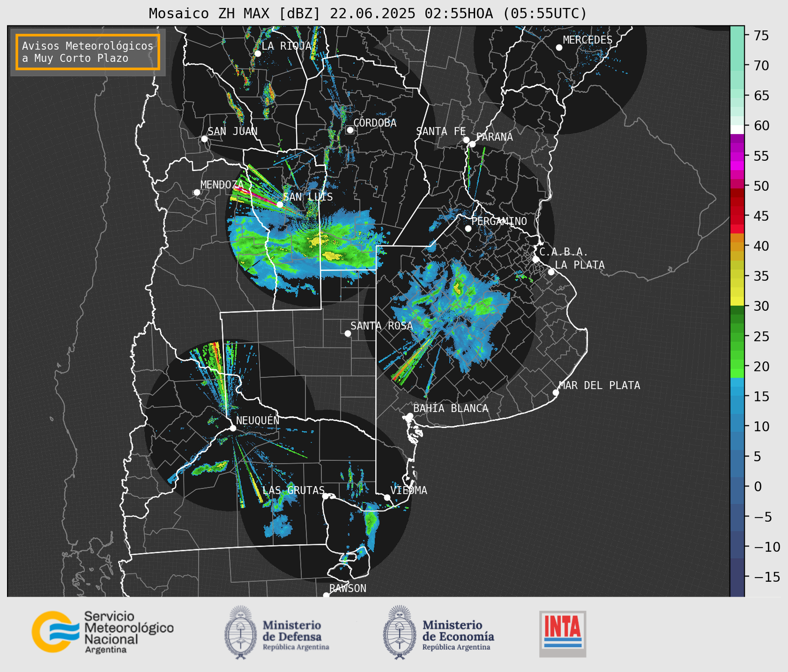Select the VIEDMA city dot
Image resolution: width=788 pixels, height=672 pixels.
click(387, 497)
